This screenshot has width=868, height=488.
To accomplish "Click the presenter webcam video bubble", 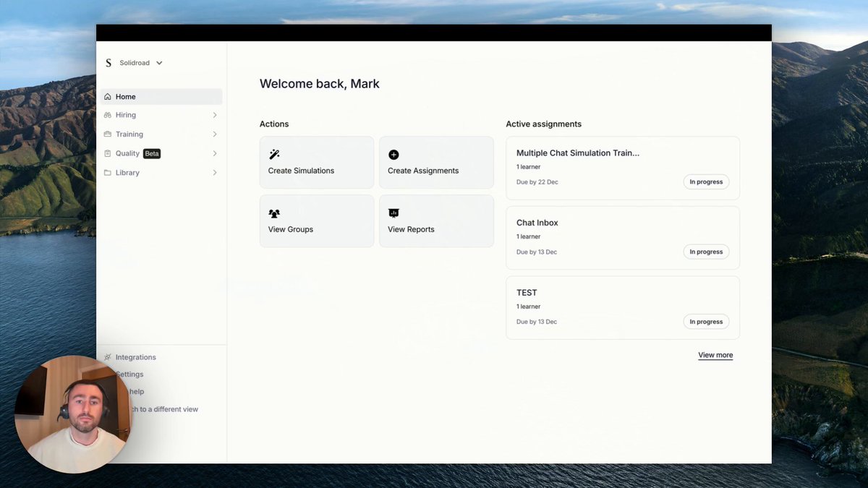I will pos(73,414).
